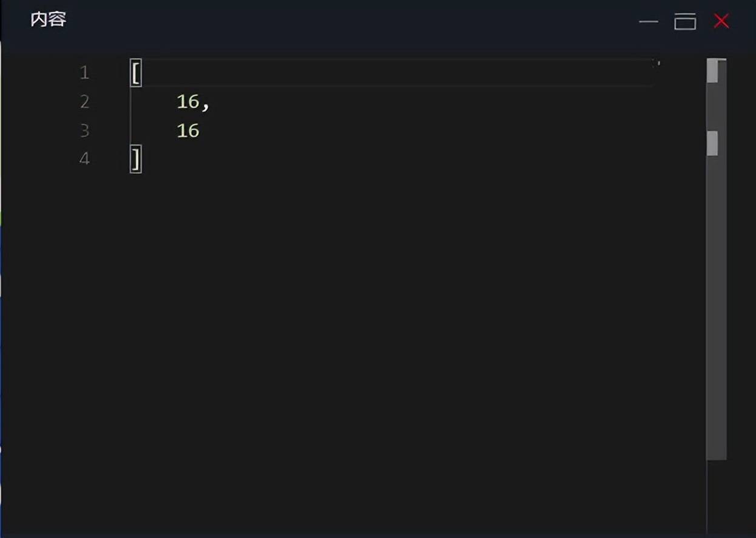Place cursor at the closing bracket ]
The width and height of the screenshot is (756, 538).
(x=136, y=160)
